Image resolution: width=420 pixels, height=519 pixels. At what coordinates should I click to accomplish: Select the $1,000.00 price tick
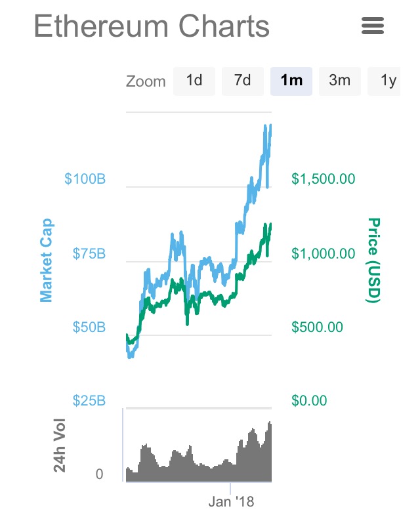click(x=322, y=253)
